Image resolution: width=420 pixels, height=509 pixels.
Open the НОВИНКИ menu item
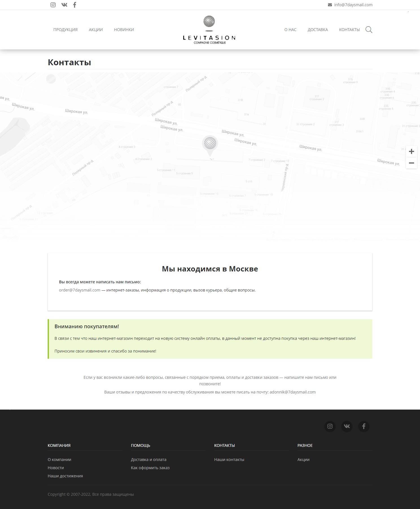[x=124, y=30]
